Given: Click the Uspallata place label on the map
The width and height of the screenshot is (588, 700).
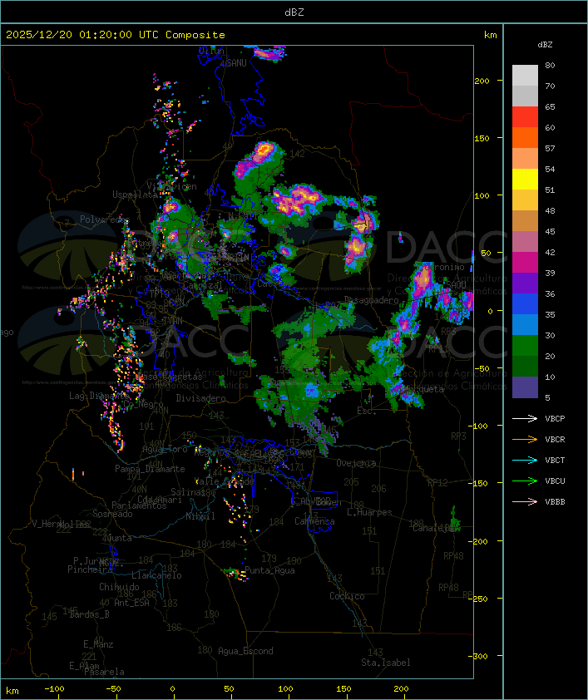Looking at the screenshot, I should (135, 195).
